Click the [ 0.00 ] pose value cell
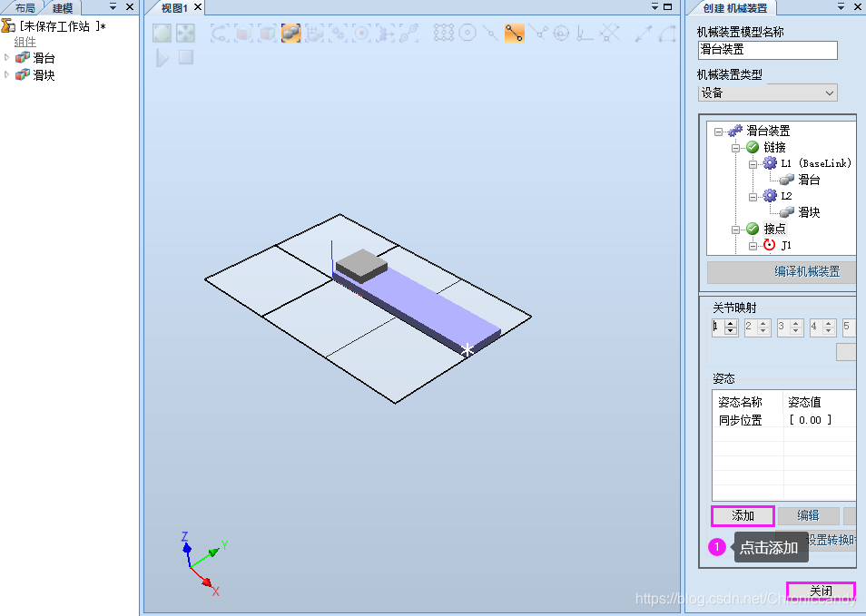Image resolution: width=866 pixels, height=616 pixels. (x=810, y=420)
